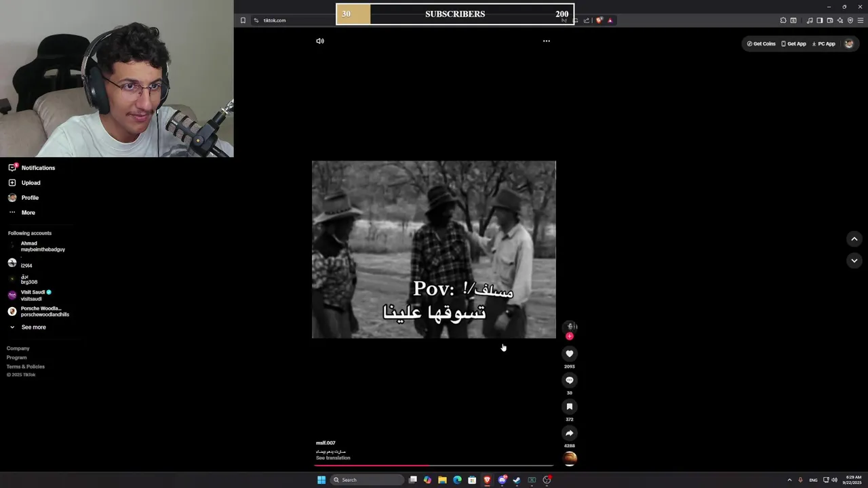Click msff.007 username under video
The height and width of the screenshot is (488, 868).
tap(325, 443)
